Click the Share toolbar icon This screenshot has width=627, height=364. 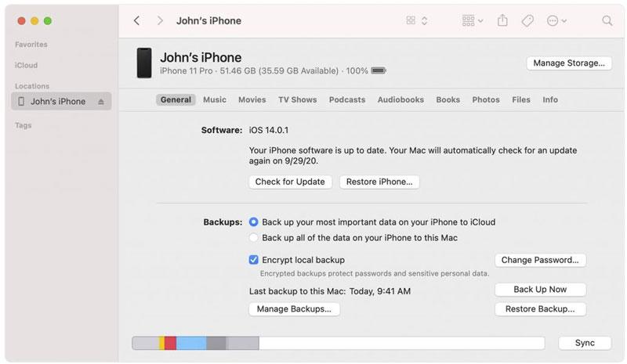(x=502, y=20)
